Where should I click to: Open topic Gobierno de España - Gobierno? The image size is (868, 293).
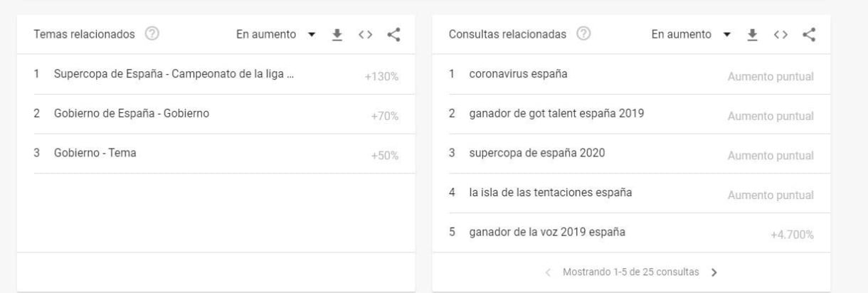point(132,114)
